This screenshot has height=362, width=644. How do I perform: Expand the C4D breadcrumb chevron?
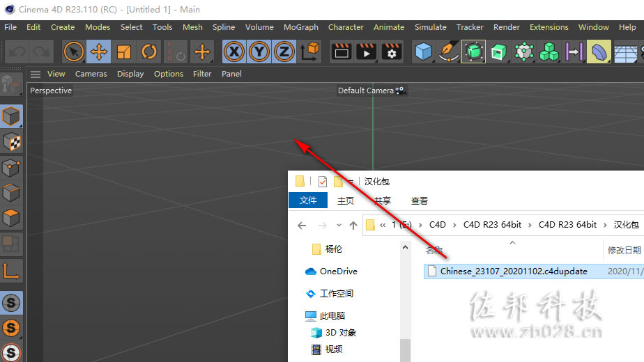(x=454, y=225)
